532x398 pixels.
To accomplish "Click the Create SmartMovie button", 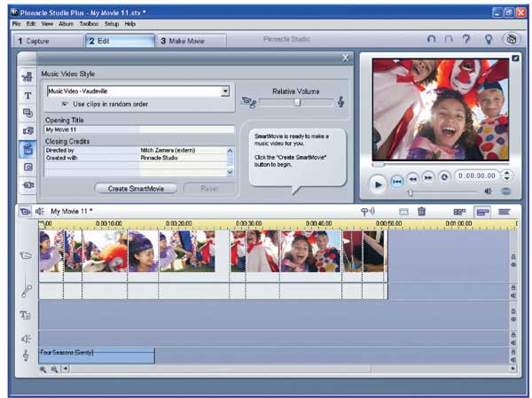I will click(x=136, y=189).
